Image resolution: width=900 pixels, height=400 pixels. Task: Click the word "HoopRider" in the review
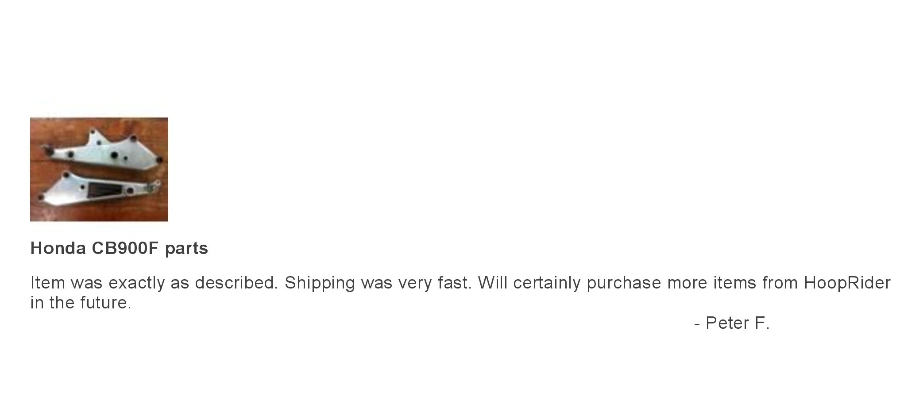tap(846, 283)
